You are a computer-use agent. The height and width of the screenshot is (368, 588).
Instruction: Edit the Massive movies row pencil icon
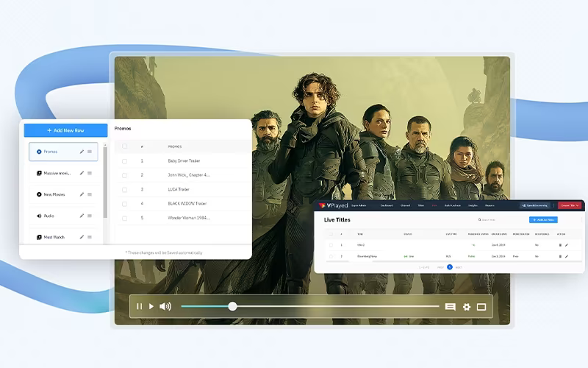pyautogui.click(x=82, y=173)
